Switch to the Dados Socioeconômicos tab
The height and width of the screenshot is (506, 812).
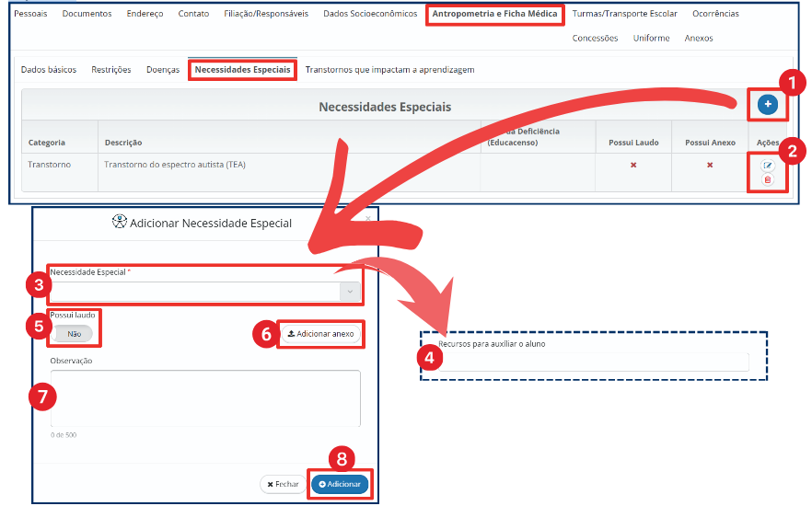tap(370, 15)
